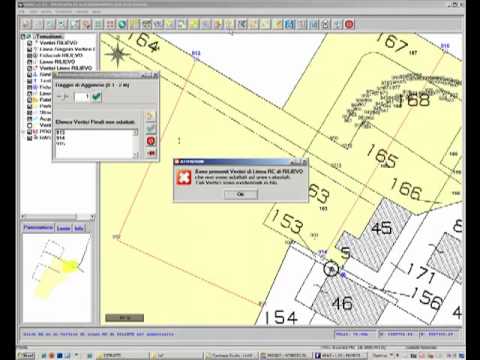Image resolution: width=480 pixels, height=360 pixels.
Task: Edit the snap radius value field
Action: tap(82, 97)
